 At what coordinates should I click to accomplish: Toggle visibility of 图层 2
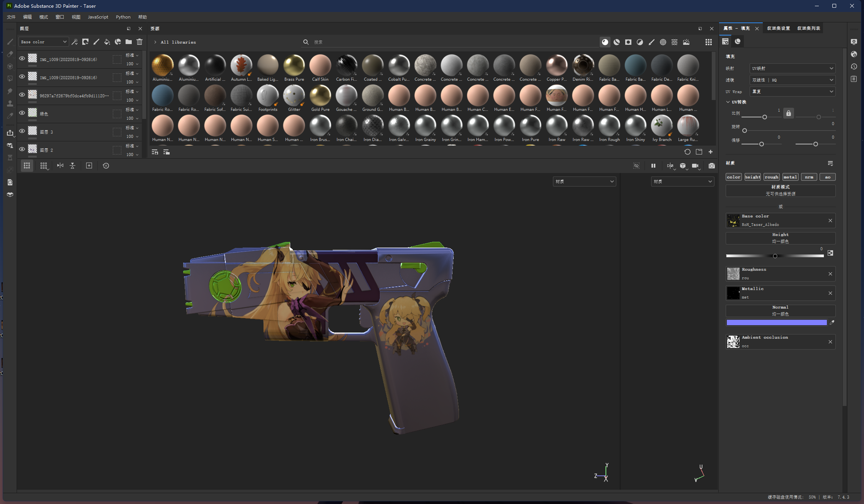(22, 149)
